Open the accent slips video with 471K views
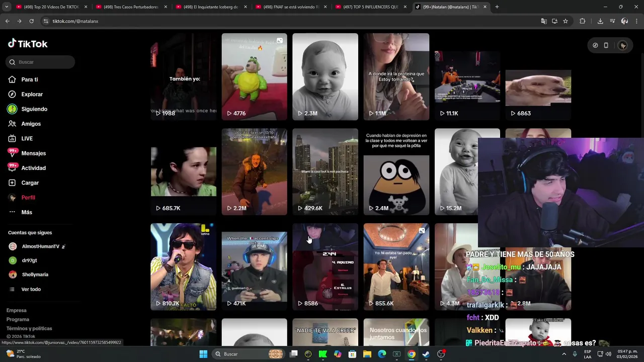 [254, 267]
